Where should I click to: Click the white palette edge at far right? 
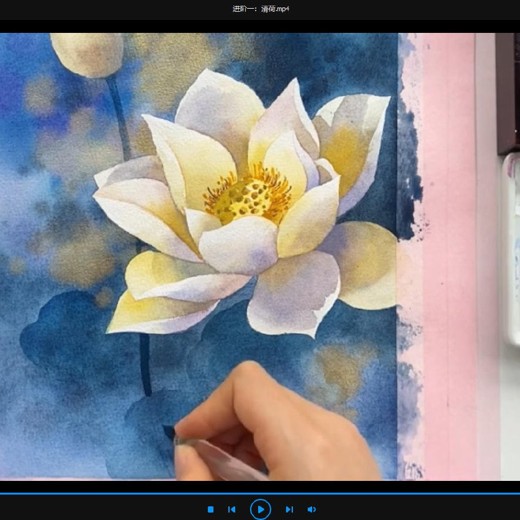[512, 250]
